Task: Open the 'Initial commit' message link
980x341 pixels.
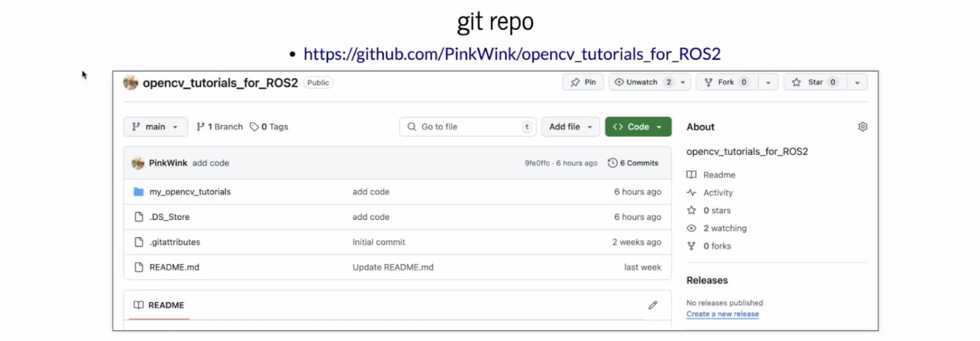Action: 379,242
